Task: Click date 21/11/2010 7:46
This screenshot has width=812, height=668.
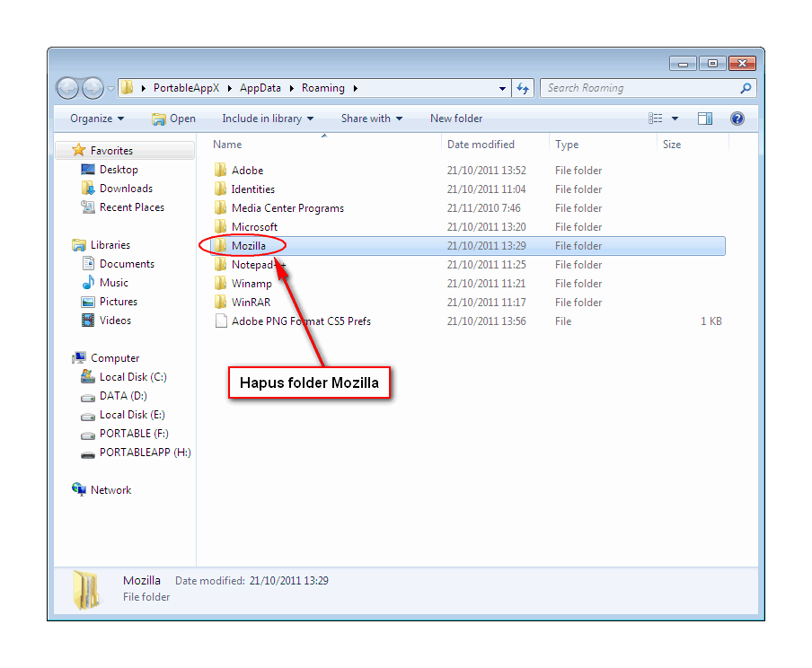Action: pyautogui.click(x=483, y=208)
